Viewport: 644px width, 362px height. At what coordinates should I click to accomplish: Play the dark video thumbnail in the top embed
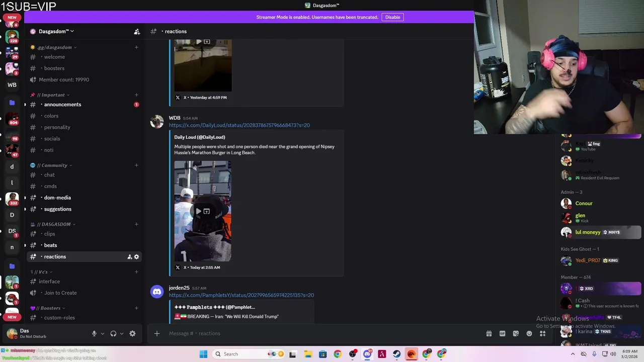(203, 65)
